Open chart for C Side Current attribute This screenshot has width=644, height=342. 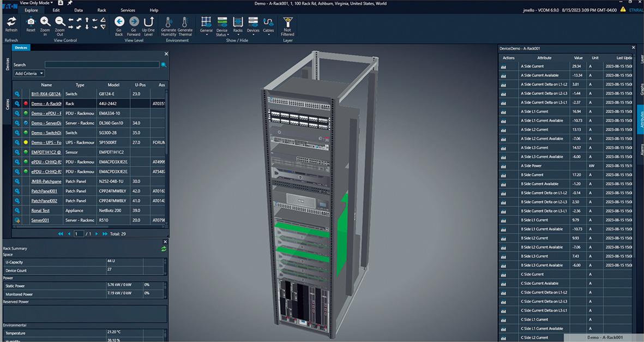(x=503, y=274)
